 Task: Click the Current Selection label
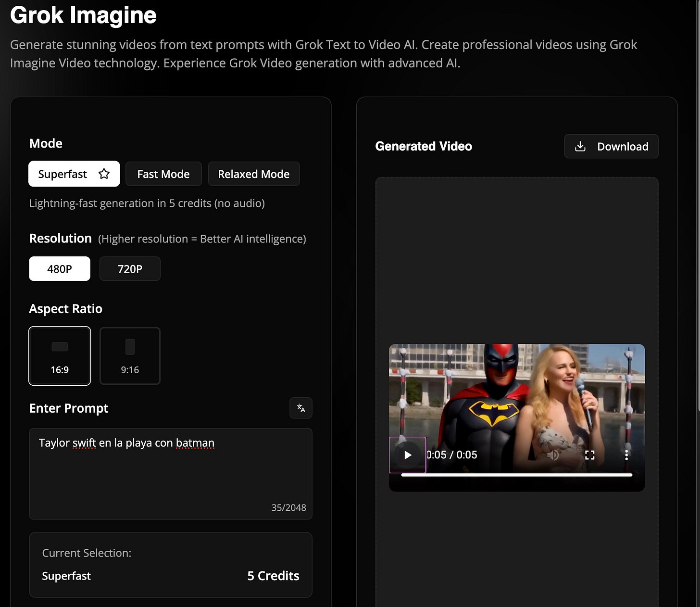(87, 553)
